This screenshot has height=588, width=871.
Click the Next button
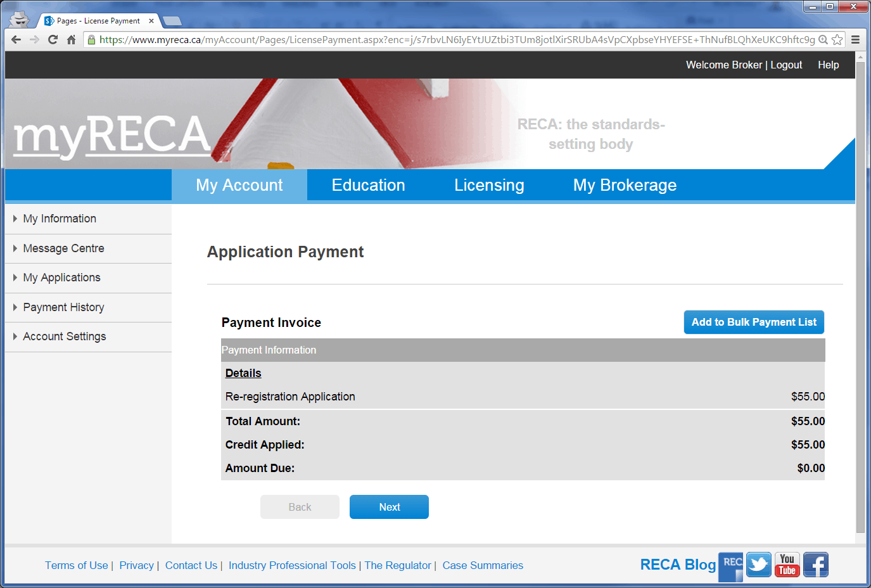[389, 507]
